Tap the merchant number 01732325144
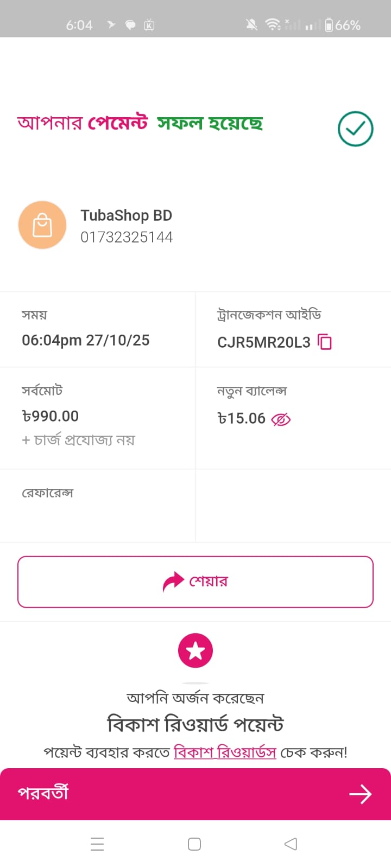This screenshot has height=868, width=391. (127, 237)
